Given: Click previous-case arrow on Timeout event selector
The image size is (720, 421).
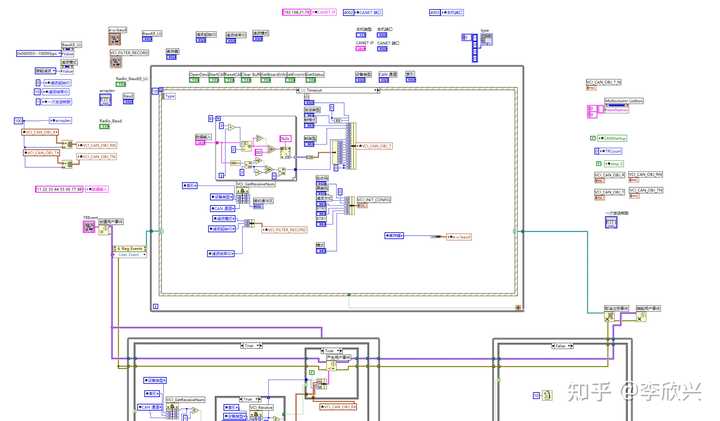Looking at the screenshot, I should coord(300,90).
